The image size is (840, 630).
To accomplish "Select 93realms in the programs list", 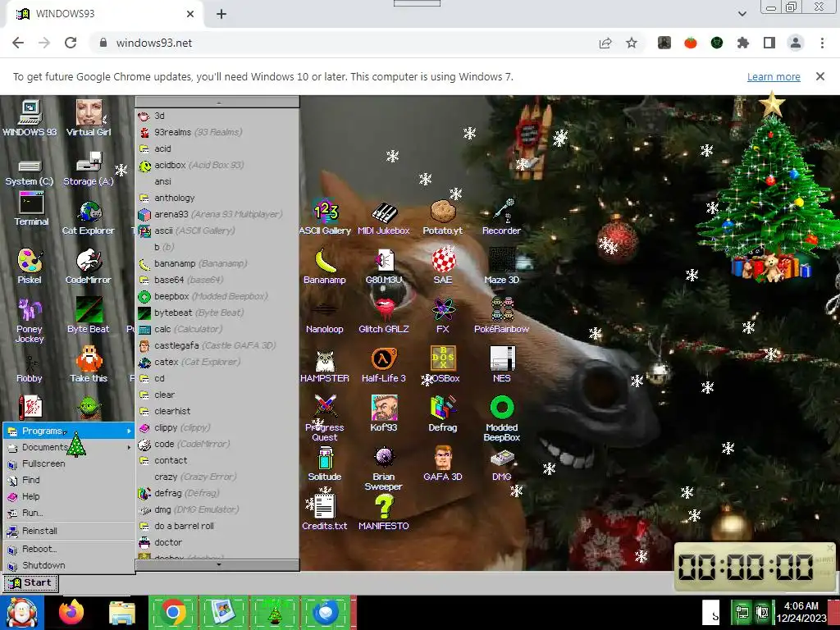I will (x=217, y=132).
